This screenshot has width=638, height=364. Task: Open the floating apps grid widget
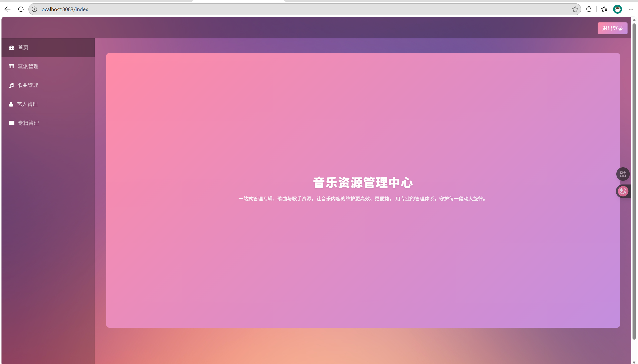click(623, 174)
